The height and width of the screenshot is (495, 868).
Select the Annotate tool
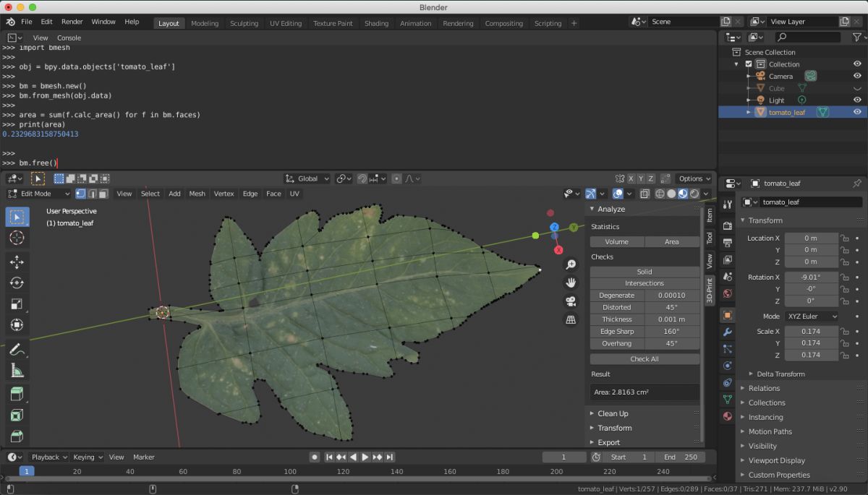click(x=17, y=350)
